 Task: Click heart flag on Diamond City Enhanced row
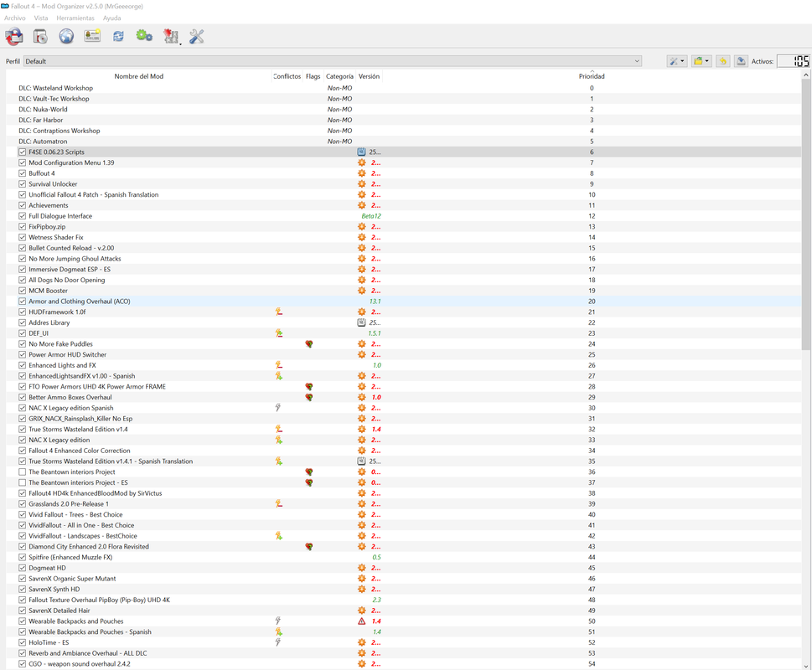tap(309, 546)
